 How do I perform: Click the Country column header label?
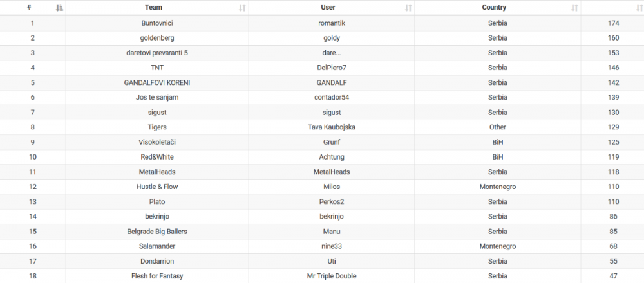pos(494,8)
